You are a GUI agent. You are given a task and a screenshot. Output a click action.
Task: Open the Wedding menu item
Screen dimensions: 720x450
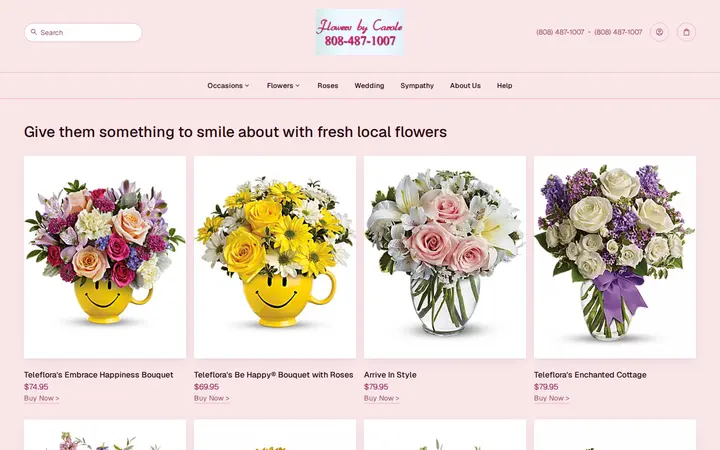(369, 85)
